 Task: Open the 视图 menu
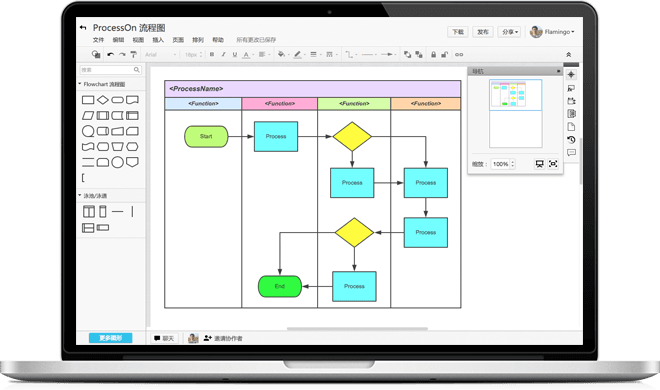138,40
